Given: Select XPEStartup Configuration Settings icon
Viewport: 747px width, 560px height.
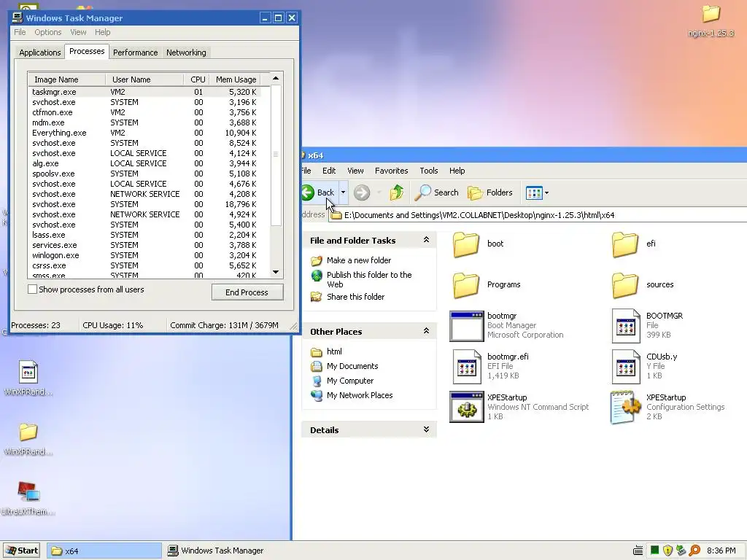Looking at the screenshot, I should point(625,408).
